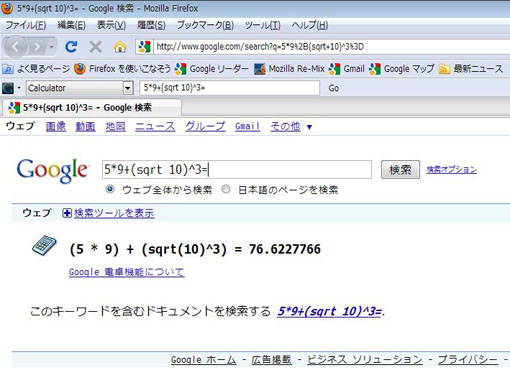Click the Go button on the toolbar
Screen dimensions: 510x370
pos(334,88)
